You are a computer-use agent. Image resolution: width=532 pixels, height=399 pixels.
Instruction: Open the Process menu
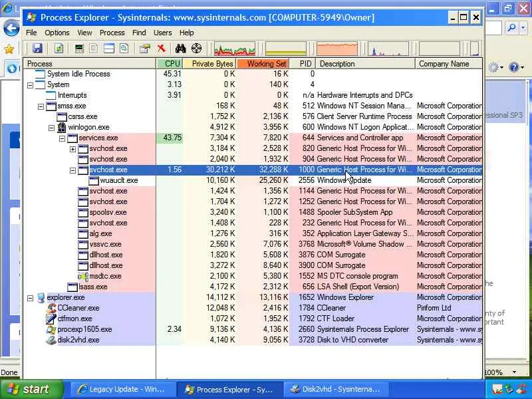tap(112, 33)
